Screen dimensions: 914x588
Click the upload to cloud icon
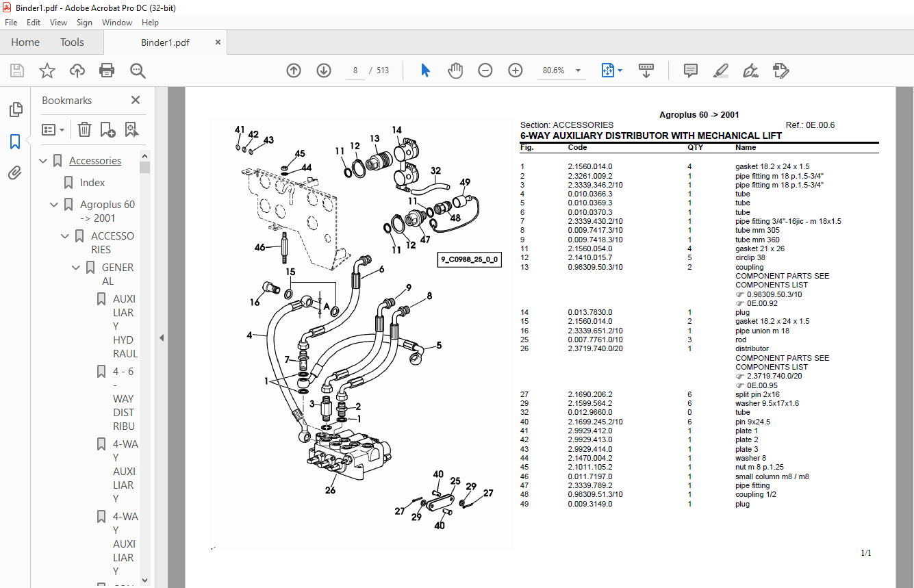[77, 71]
